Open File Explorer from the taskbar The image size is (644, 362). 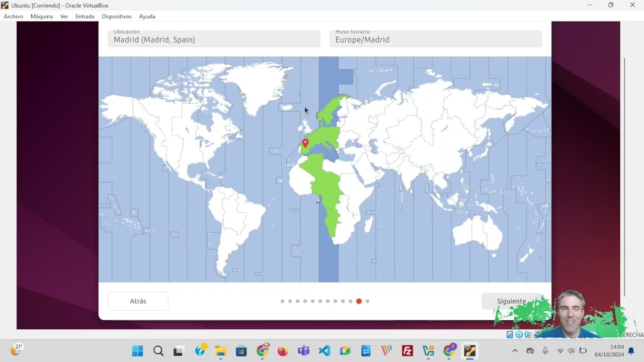click(x=220, y=351)
